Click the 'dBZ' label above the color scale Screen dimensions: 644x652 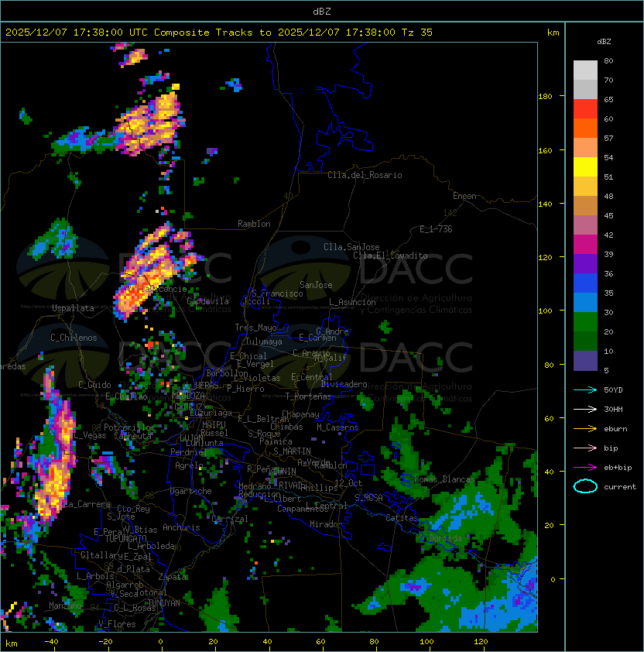[x=604, y=42]
